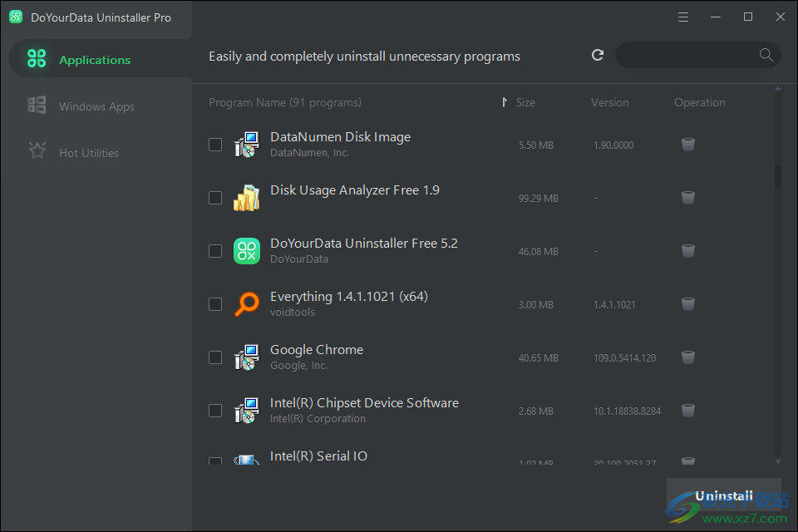This screenshot has width=798, height=532.
Task: Open the hamburger menu in the title bar
Action: tap(682, 16)
